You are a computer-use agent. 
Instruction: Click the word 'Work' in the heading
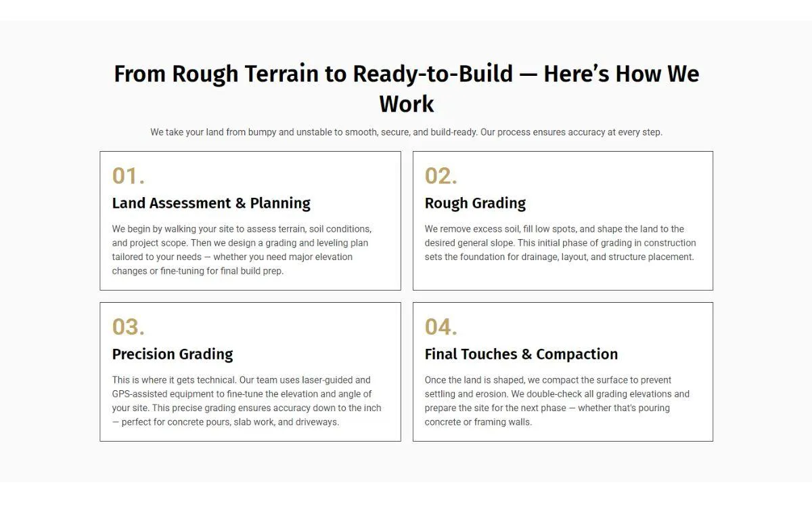click(x=406, y=104)
